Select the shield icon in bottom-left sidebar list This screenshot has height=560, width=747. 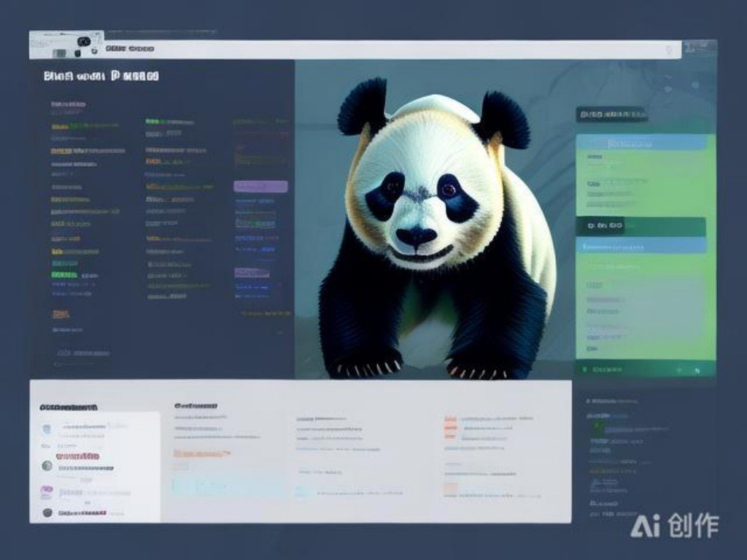(47, 429)
